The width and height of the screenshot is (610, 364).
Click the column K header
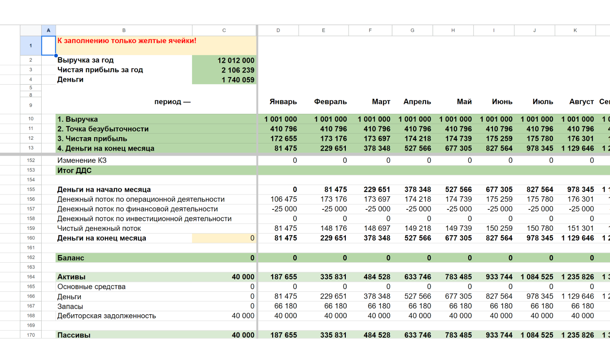pyautogui.click(x=575, y=30)
